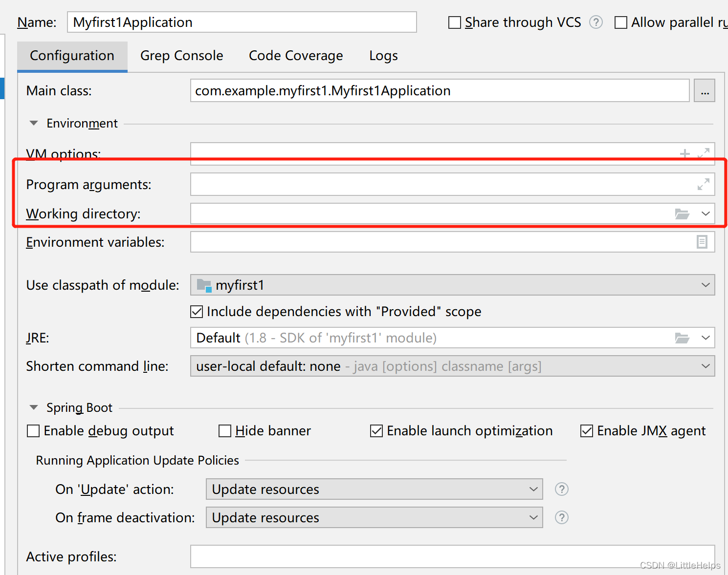Click the Environment variables edit icon
This screenshot has height=575, width=728.
pos(703,242)
